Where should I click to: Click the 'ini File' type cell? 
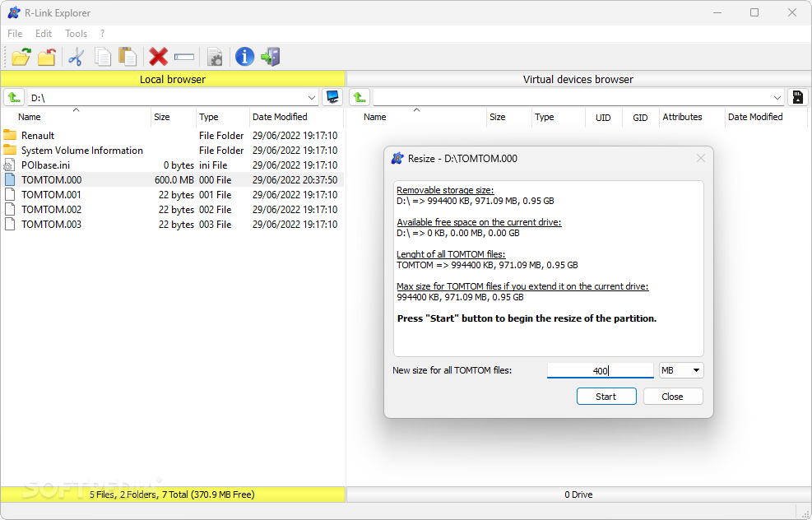[x=213, y=165]
